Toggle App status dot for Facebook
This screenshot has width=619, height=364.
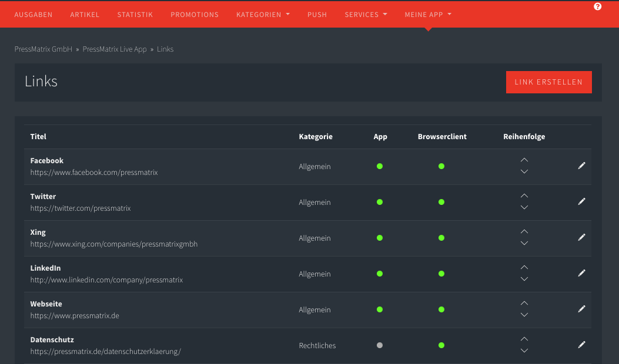tap(380, 166)
